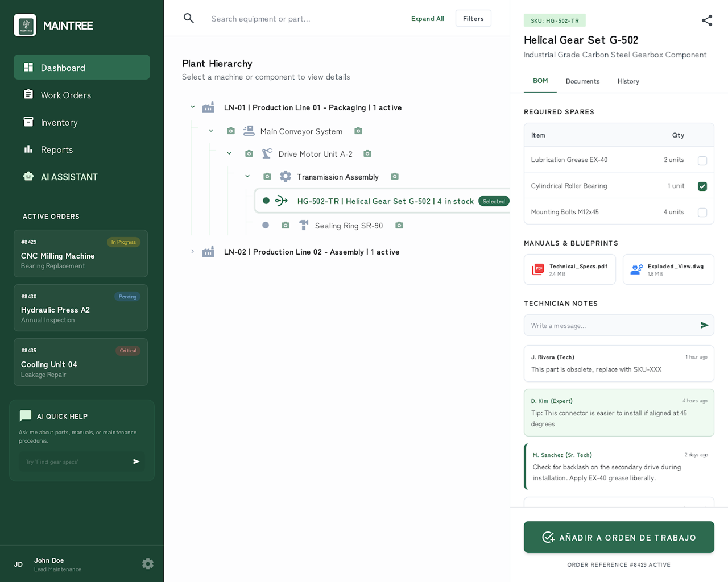Collapse the Drive Motor Unit A-2 node

(229, 153)
